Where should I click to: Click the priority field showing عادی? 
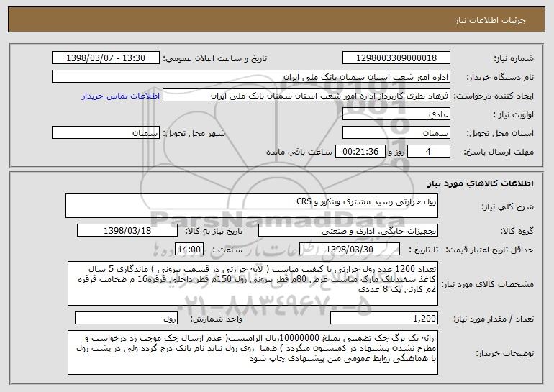pyautogui.click(x=396, y=114)
